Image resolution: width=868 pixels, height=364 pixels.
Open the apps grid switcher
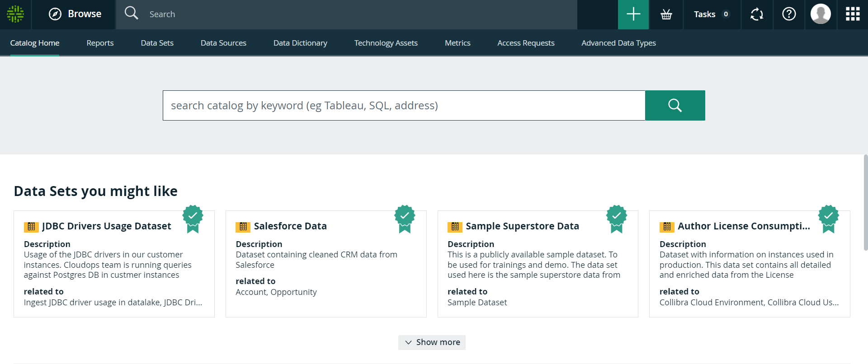coord(852,14)
